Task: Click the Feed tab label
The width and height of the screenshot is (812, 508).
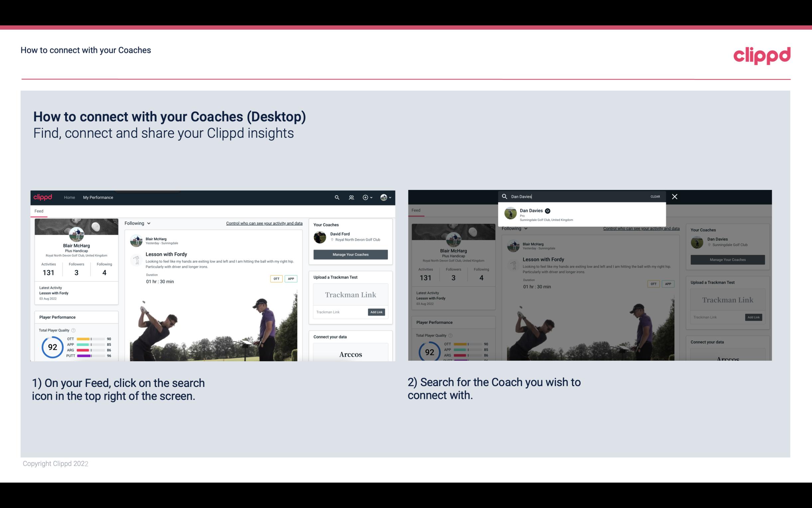Action: [39, 211]
